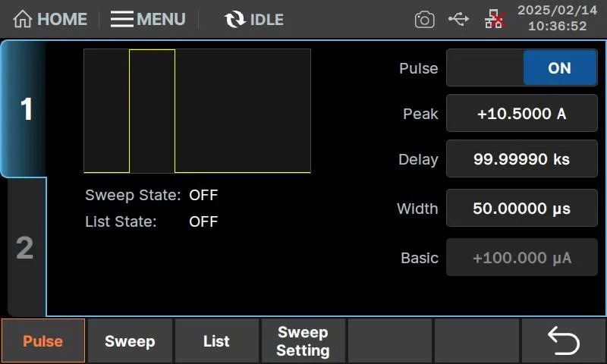
Task: Tap the HOME house icon
Action: pyautogui.click(x=24, y=20)
